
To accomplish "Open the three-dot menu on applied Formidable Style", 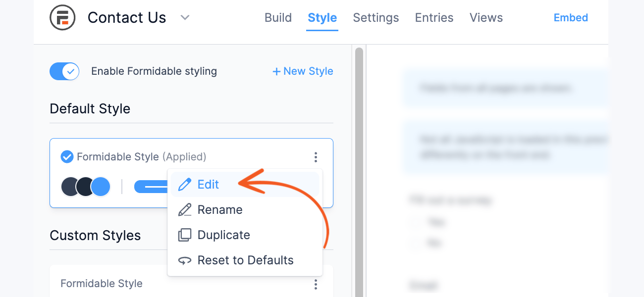I will [x=316, y=157].
